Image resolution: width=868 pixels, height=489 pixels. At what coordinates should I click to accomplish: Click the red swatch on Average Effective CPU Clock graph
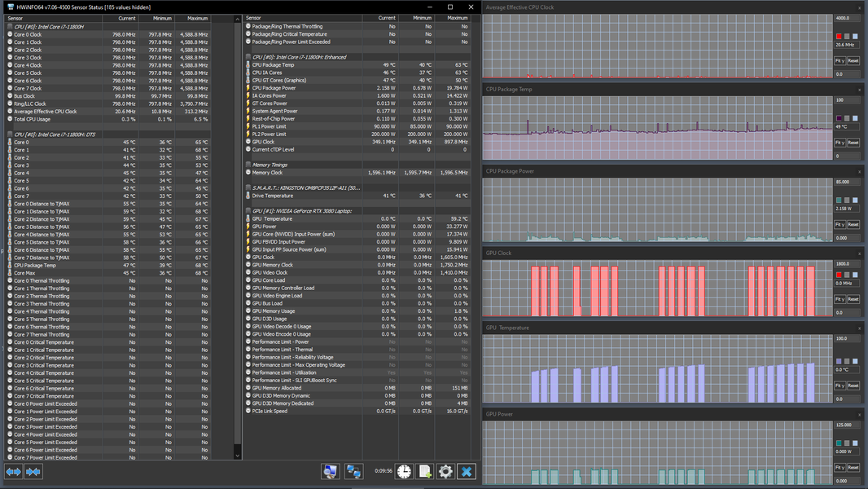pos(839,37)
